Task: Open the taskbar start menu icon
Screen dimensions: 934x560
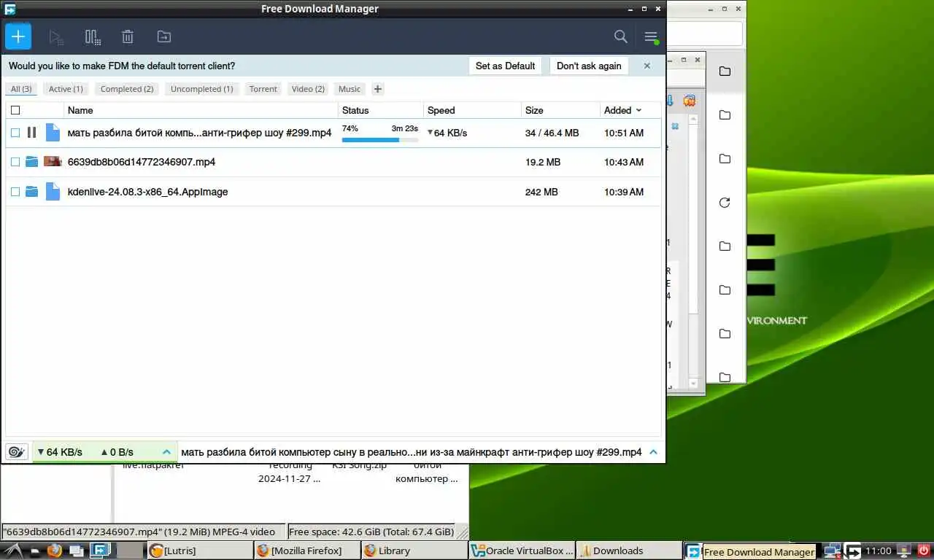Action: point(15,551)
